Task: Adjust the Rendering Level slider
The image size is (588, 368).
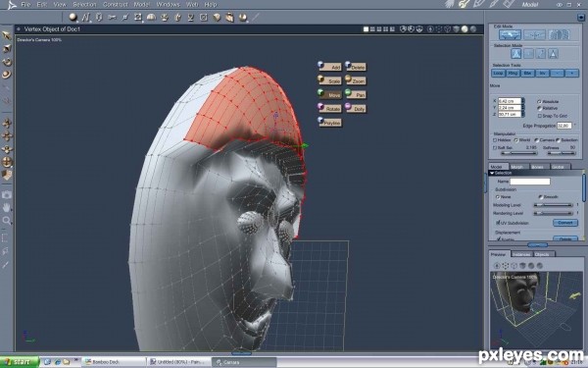Action: [x=553, y=213]
